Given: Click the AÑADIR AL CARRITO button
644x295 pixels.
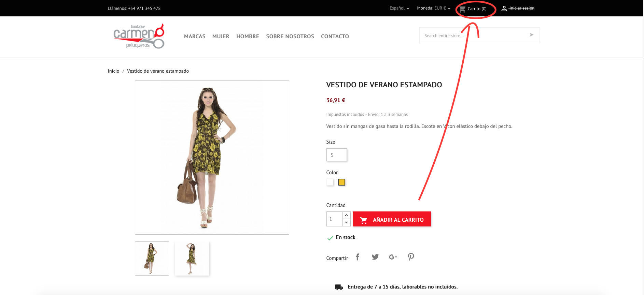Looking at the screenshot, I should tap(392, 219).
